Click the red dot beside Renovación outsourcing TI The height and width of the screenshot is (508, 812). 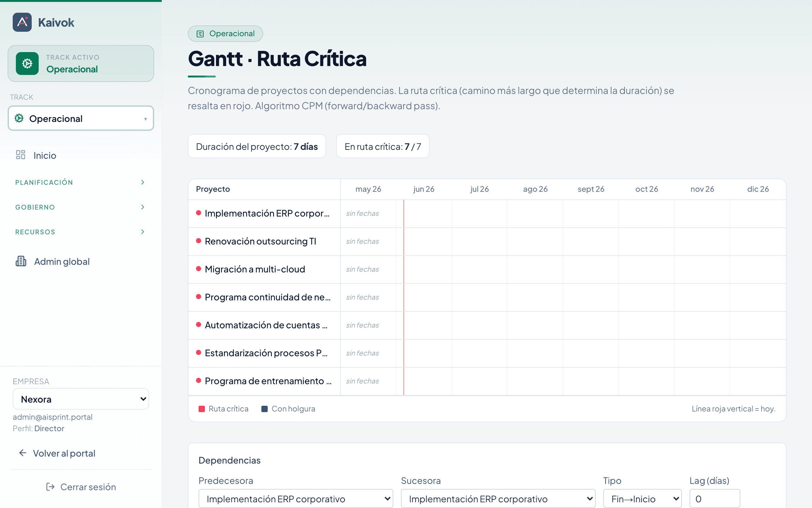pyautogui.click(x=198, y=241)
